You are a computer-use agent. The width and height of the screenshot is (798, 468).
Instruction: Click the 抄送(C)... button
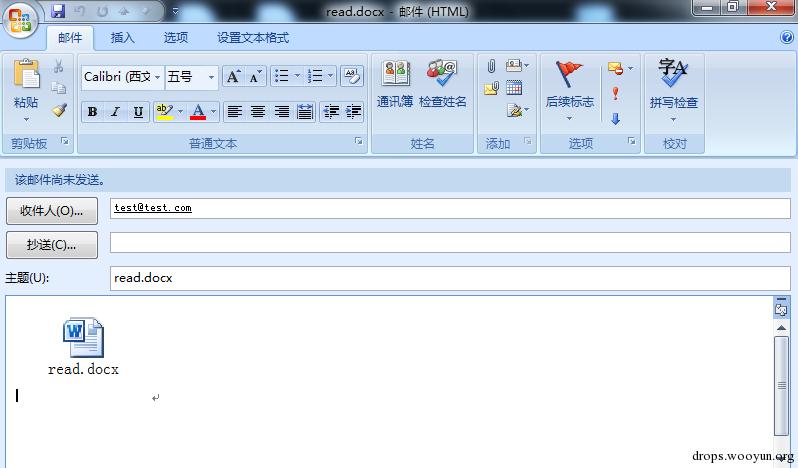tap(52, 245)
